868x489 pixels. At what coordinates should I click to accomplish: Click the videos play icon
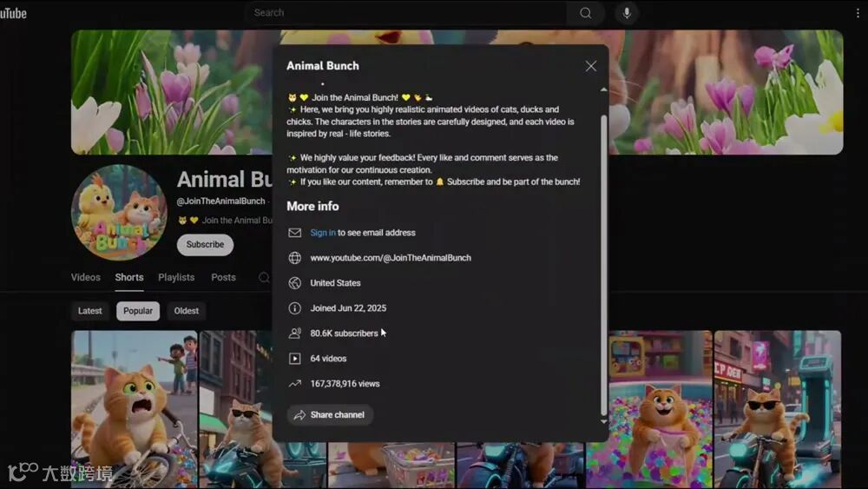pyautogui.click(x=294, y=359)
